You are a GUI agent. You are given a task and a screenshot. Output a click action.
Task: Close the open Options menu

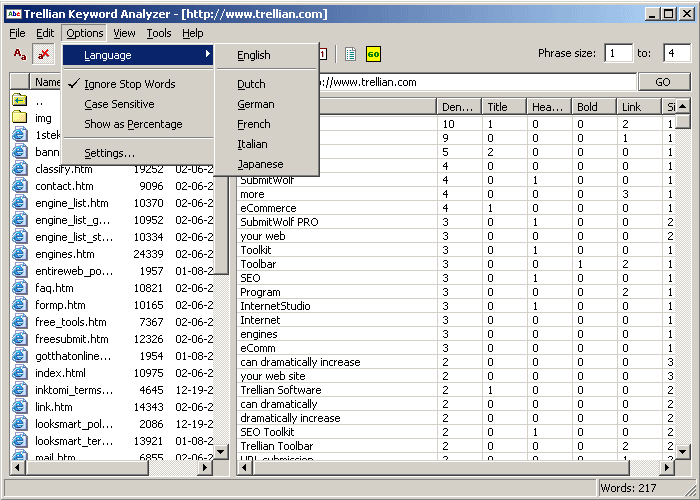pos(84,33)
